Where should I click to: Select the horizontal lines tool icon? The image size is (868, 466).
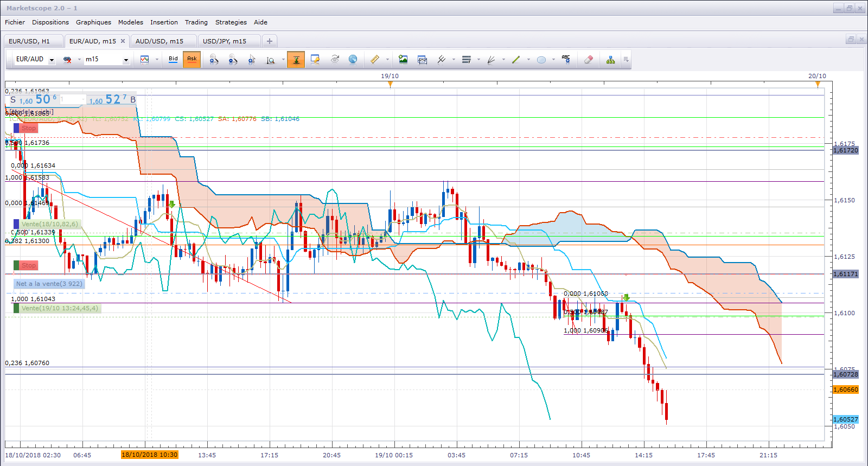467,60
